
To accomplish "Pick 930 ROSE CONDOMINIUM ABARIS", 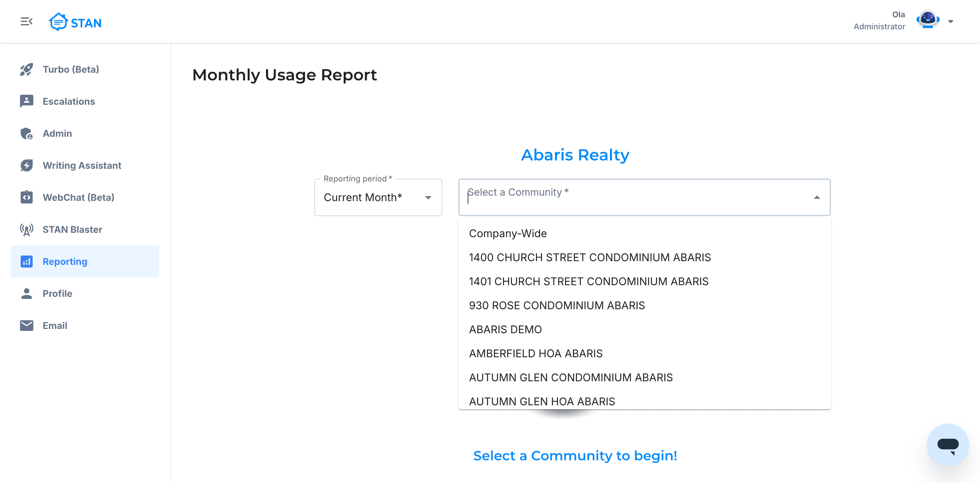I will [x=644, y=305].
